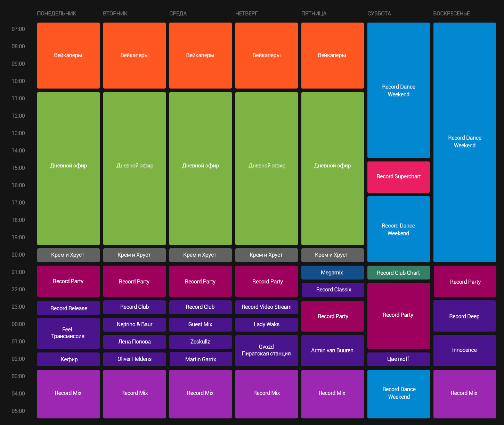504x425 pixels.
Task: Open Thursday's Record Party block
Action: tap(267, 281)
